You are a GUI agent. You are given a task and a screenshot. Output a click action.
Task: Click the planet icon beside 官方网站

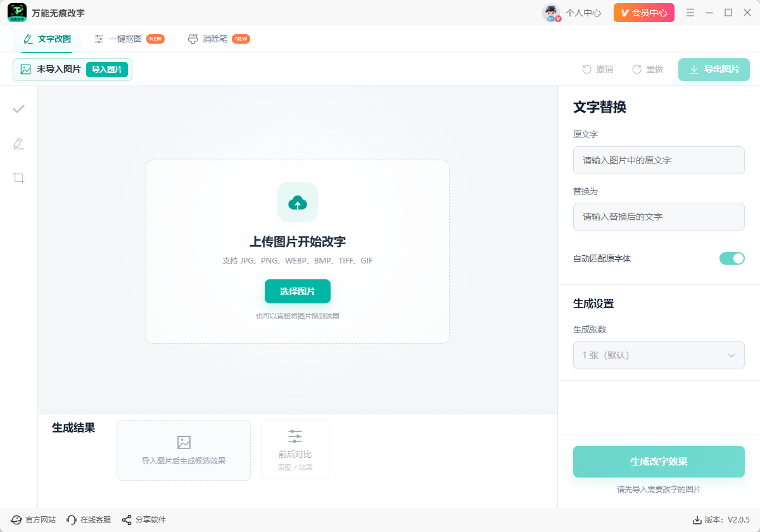point(16,520)
